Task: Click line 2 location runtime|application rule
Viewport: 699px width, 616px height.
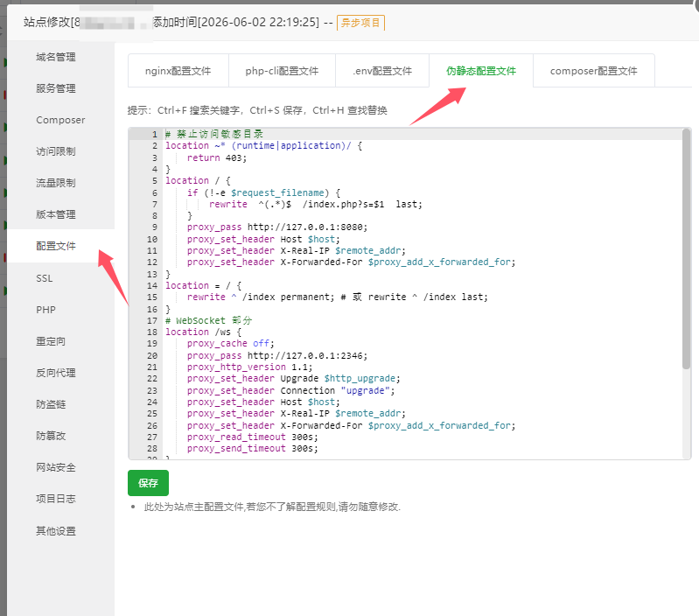Action: pos(264,146)
